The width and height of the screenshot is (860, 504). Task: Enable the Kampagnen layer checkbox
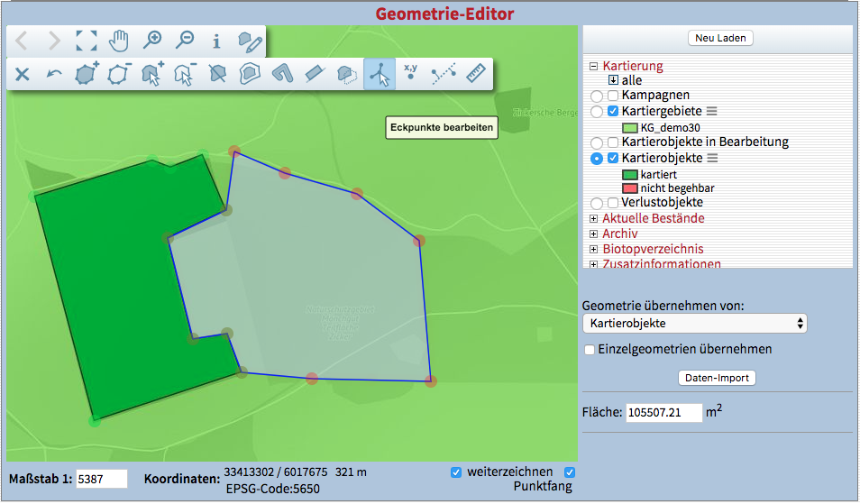613,96
